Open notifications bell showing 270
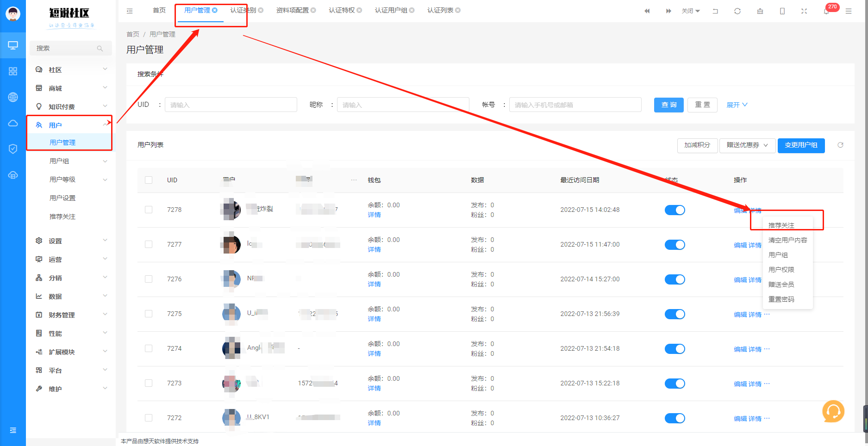This screenshot has width=868, height=446. [x=826, y=11]
